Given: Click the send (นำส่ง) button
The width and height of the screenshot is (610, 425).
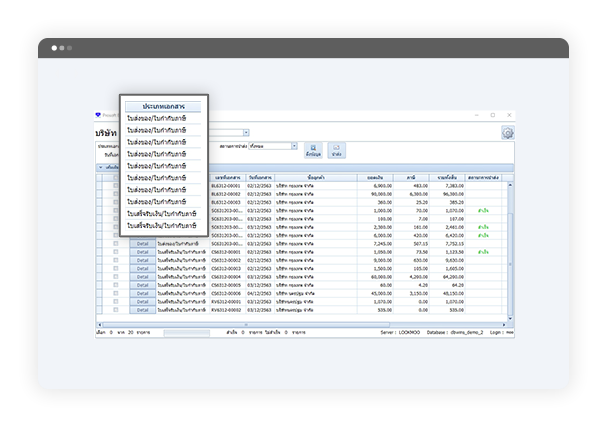Looking at the screenshot, I should pyautogui.click(x=337, y=150).
